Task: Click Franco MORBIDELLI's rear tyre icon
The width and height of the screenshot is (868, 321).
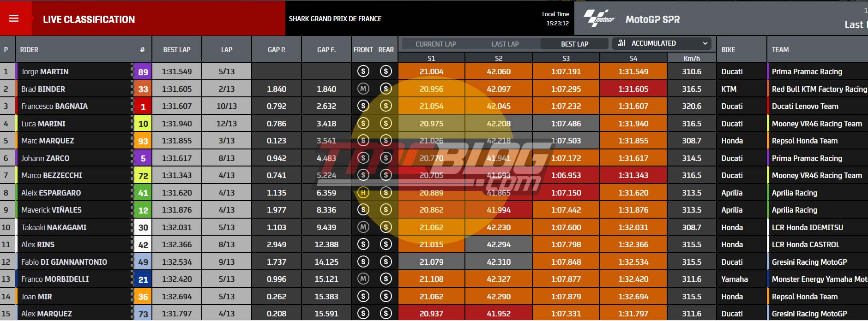Action: click(386, 279)
